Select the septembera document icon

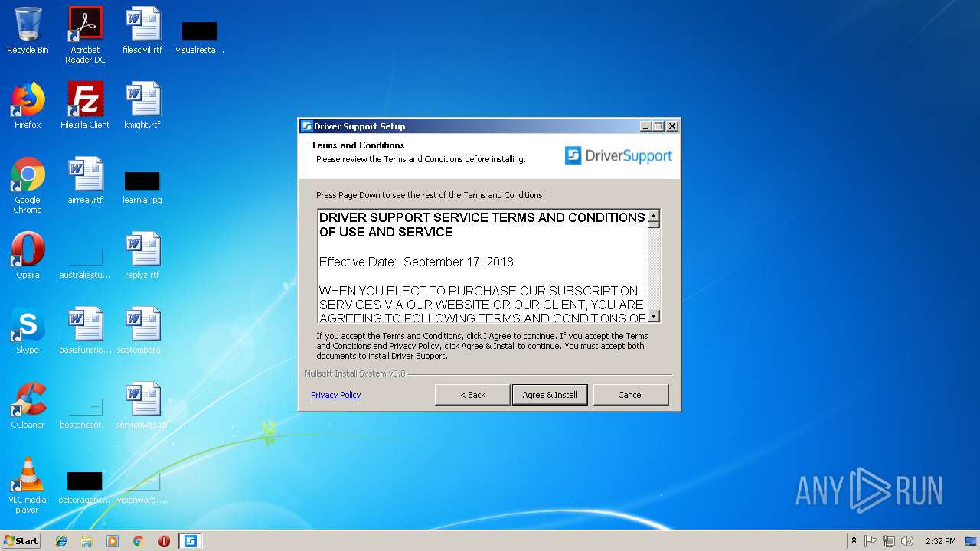(x=142, y=331)
